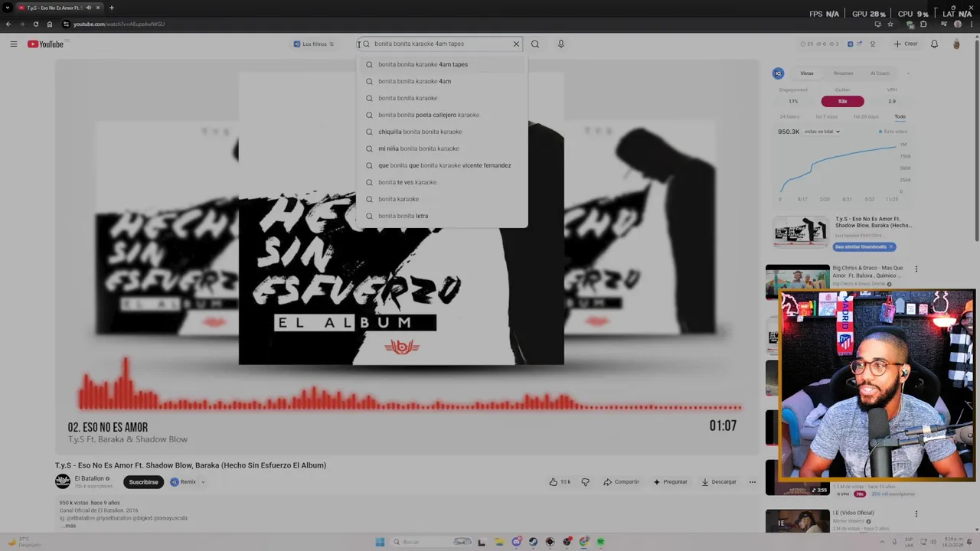
Task: Click the Remix button
Action: click(183, 482)
